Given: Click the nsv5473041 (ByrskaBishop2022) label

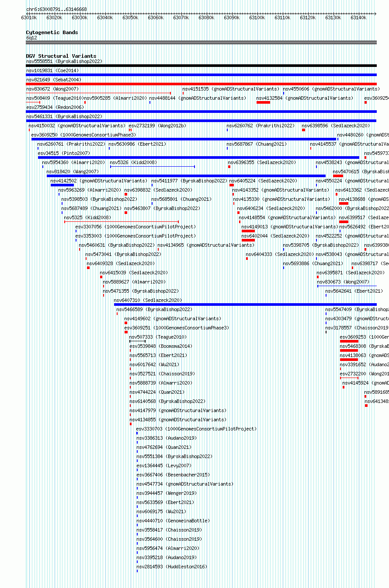Looking at the screenshot, I should point(123,254).
